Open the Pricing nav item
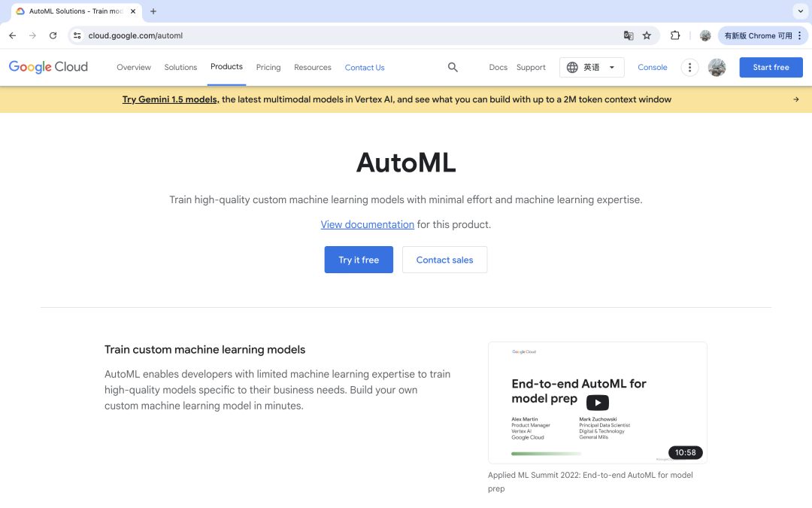The height and width of the screenshot is (508, 812). 268,68
